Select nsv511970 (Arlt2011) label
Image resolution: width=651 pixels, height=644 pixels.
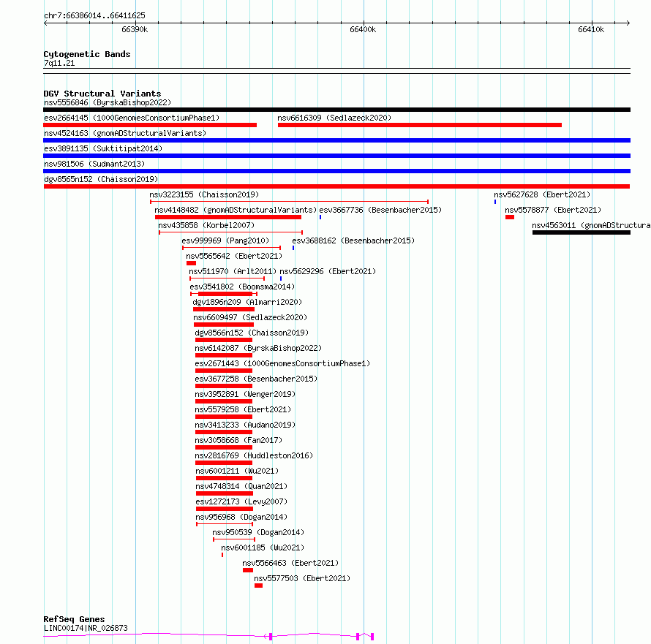233,271
